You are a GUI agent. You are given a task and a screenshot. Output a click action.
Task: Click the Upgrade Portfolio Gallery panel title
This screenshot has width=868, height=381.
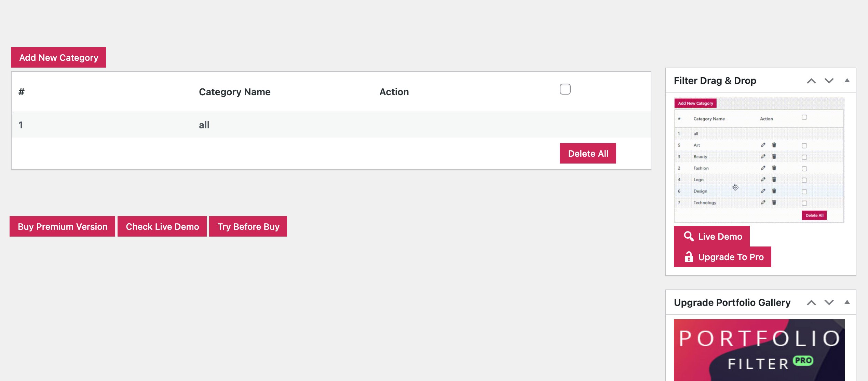click(x=732, y=302)
